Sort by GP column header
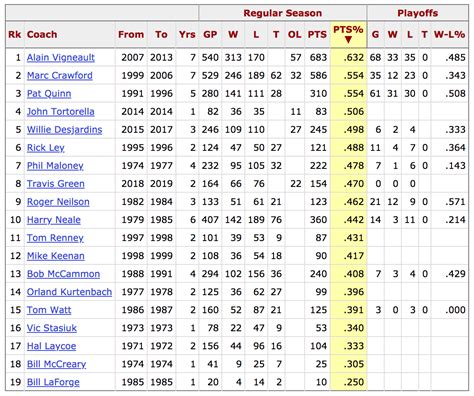 point(210,34)
